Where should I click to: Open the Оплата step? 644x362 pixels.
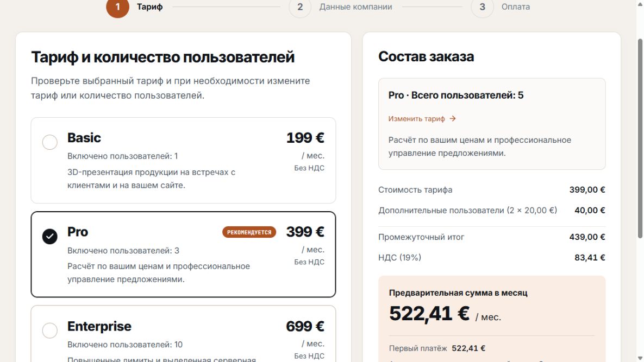(515, 7)
